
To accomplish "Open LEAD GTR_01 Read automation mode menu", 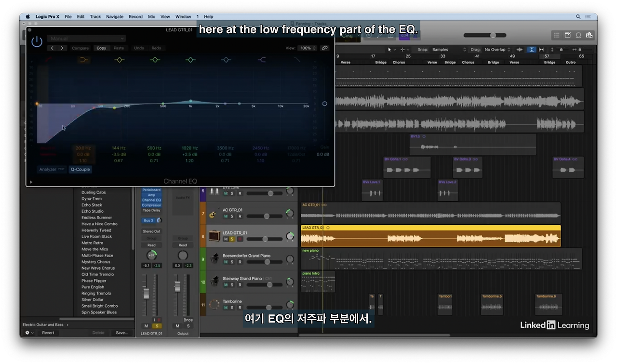I will (x=151, y=245).
